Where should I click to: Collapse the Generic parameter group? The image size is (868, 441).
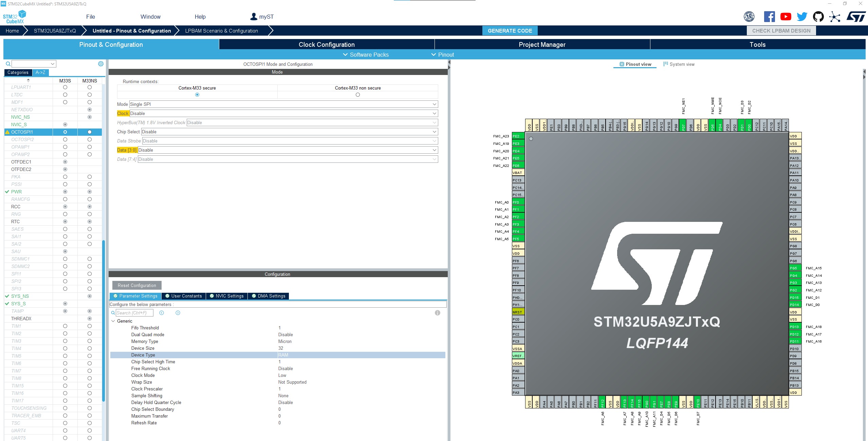[x=113, y=321]
